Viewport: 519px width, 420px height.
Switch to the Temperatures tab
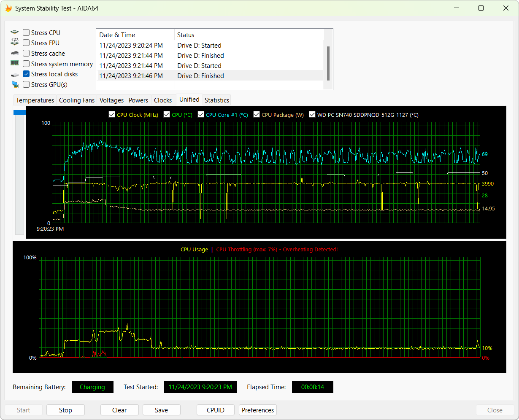(x=35, y=100)
